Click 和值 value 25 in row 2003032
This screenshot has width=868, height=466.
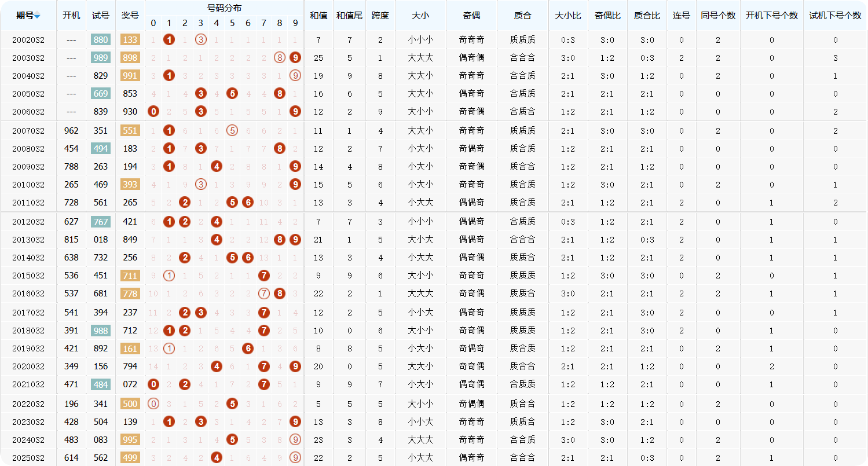pos(318,58)
